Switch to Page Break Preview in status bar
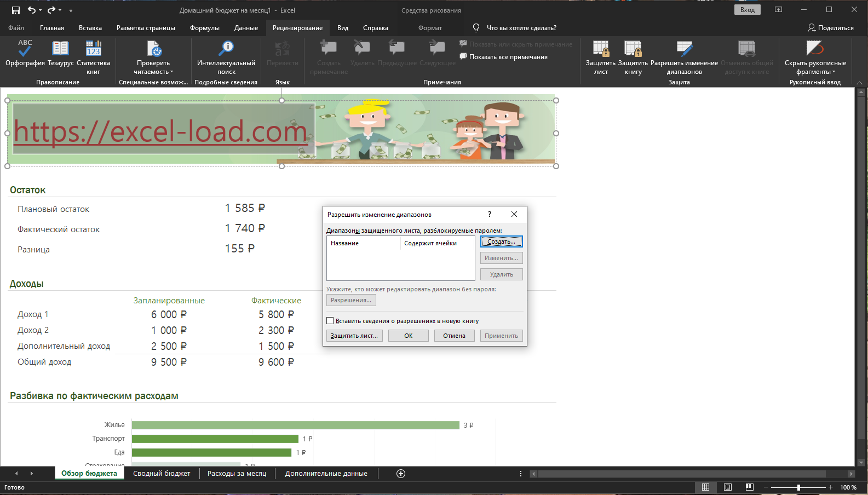 750,487
